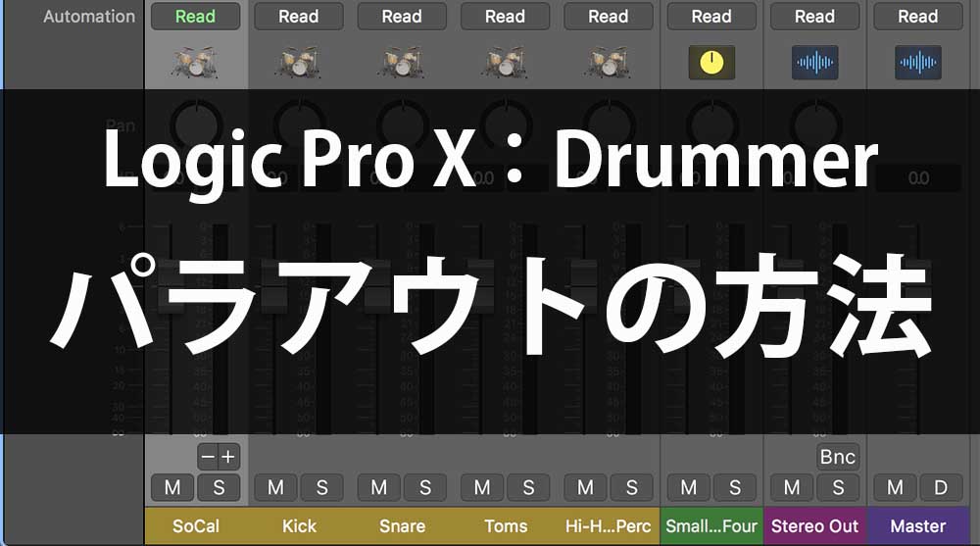Solo the Small...Four channel

pos(734,487)
